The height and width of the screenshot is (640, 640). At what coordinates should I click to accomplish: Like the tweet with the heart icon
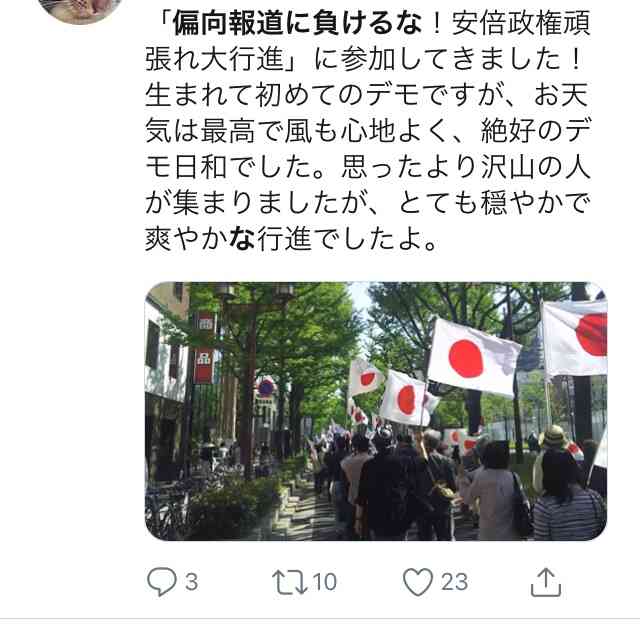coord(418,582)
